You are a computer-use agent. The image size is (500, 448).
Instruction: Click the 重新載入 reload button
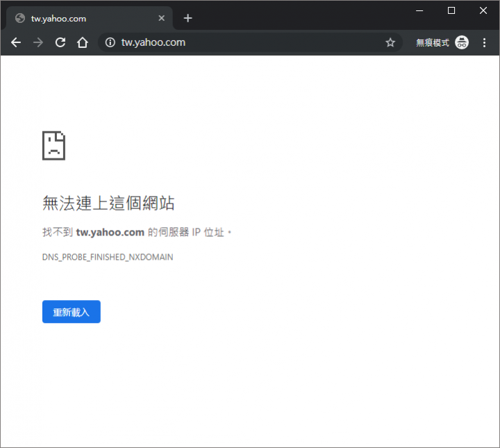(72, 312)
